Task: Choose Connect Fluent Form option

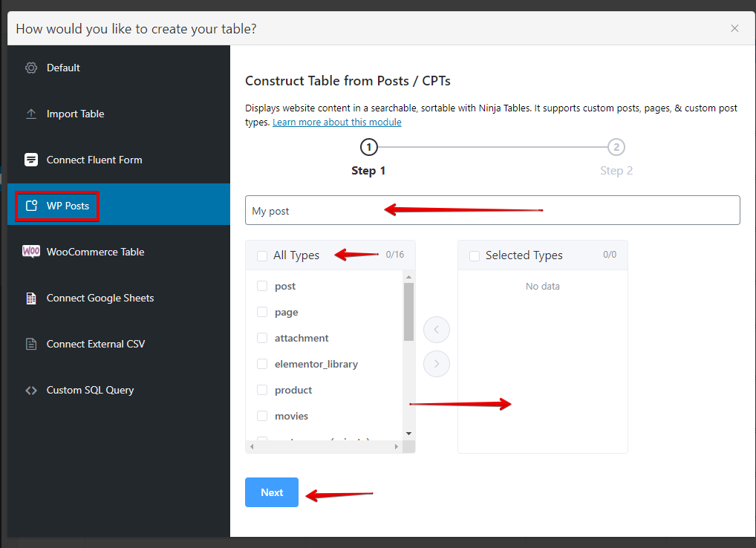Action: pos(119,160)
